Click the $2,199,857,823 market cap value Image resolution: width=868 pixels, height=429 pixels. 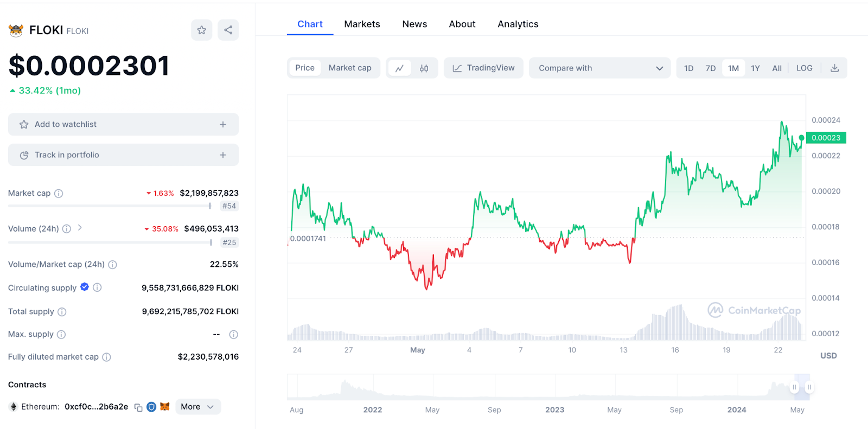(x=209, y=193)
